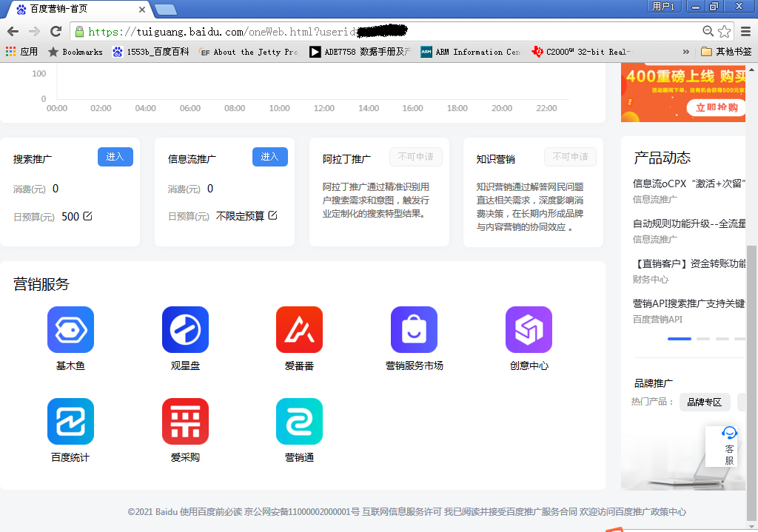
Task: Open the 互联网信息服务许可 footer link
Action: pyautogui.click(x=402, y=512)
